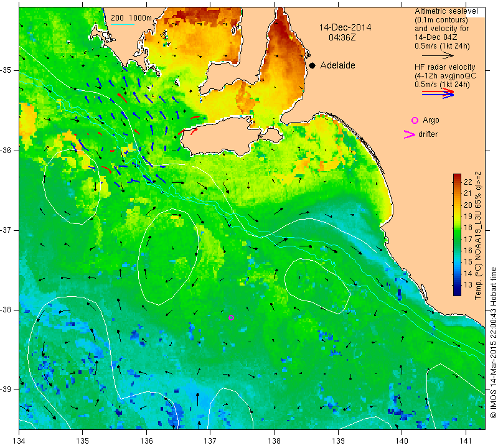Click the 136 longitude axis label
Screen dimensions: 498x448
coord(146,441)
